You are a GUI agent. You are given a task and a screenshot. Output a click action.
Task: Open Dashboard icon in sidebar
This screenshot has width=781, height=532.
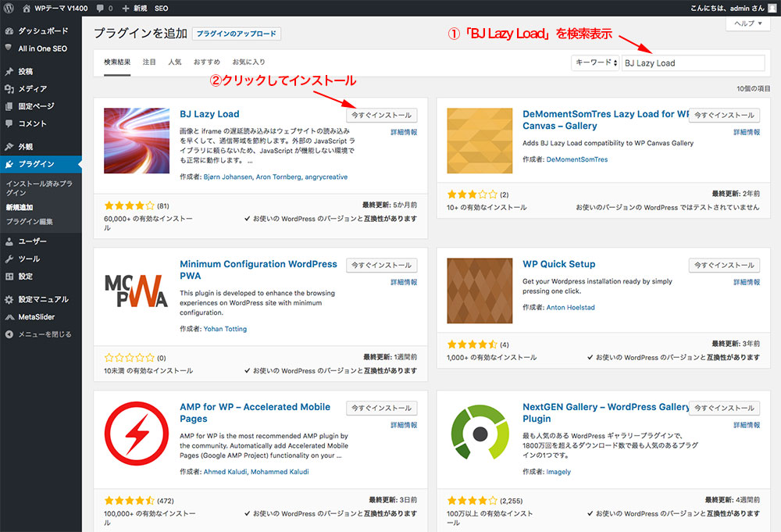pos(9,31)
